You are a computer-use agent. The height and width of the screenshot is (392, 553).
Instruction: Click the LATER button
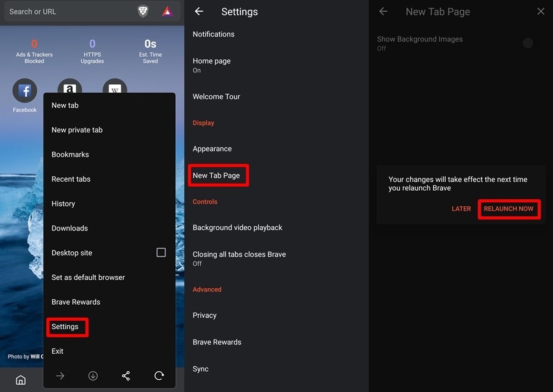click(461, 209)
